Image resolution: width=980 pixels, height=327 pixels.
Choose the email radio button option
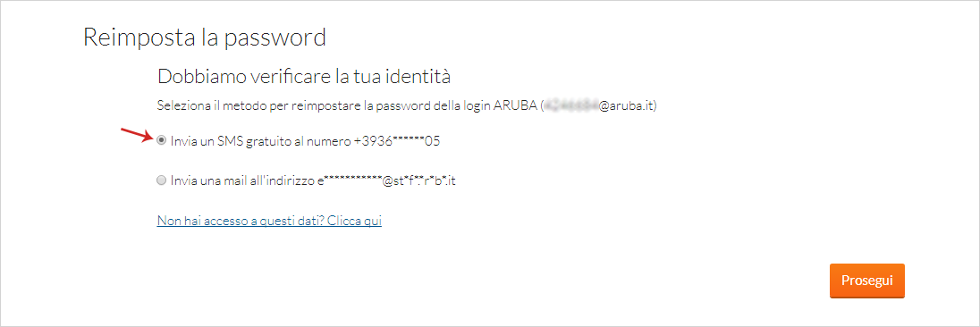click(x=162, y=181)
